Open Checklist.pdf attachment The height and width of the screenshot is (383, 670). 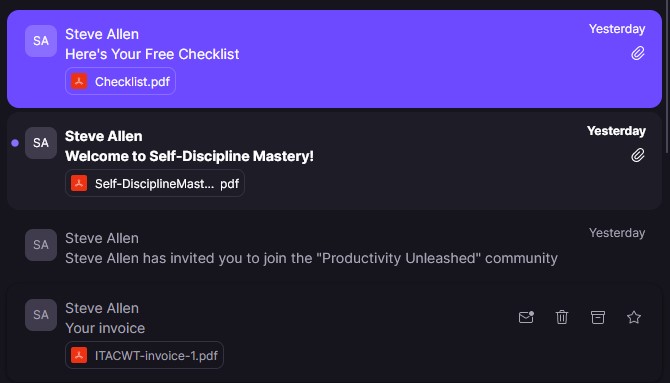click(x=120, y=81)
